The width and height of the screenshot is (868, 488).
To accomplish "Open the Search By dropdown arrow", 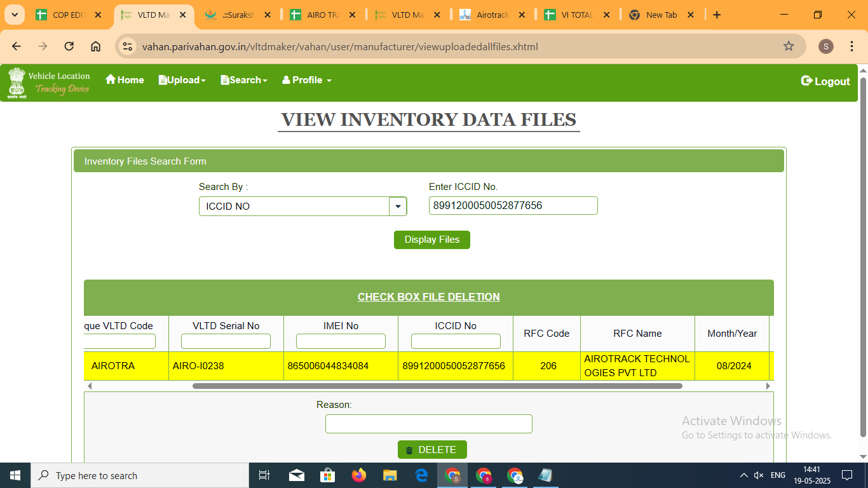I will (398, 207).
